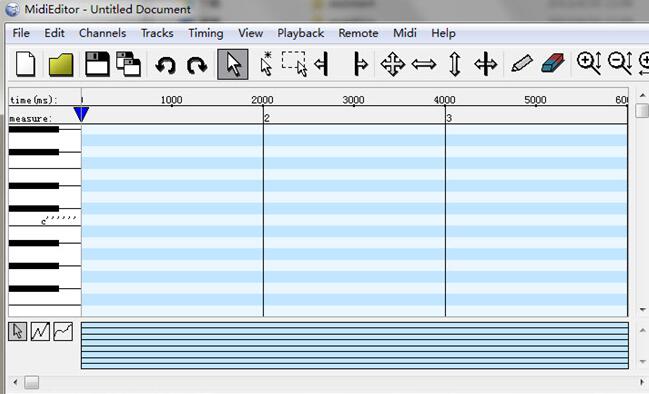
Task: Undo the last action
Action: click(x=166, y=65)
